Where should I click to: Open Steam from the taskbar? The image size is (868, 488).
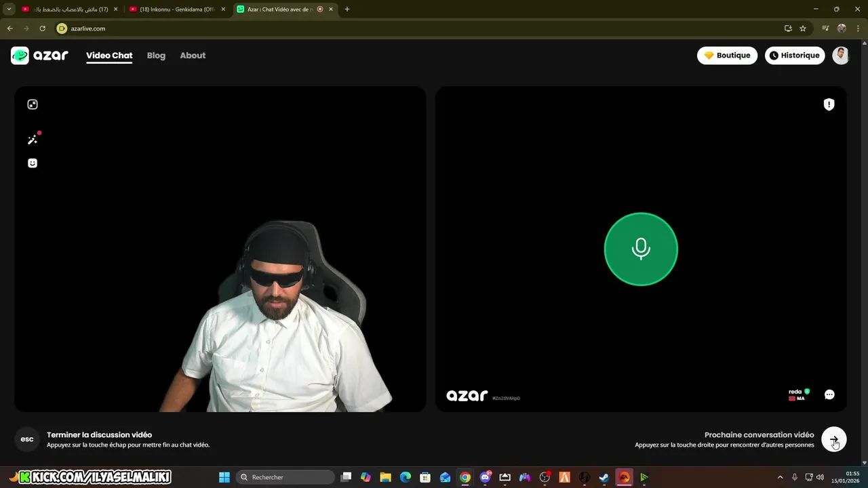coord(604,477)
